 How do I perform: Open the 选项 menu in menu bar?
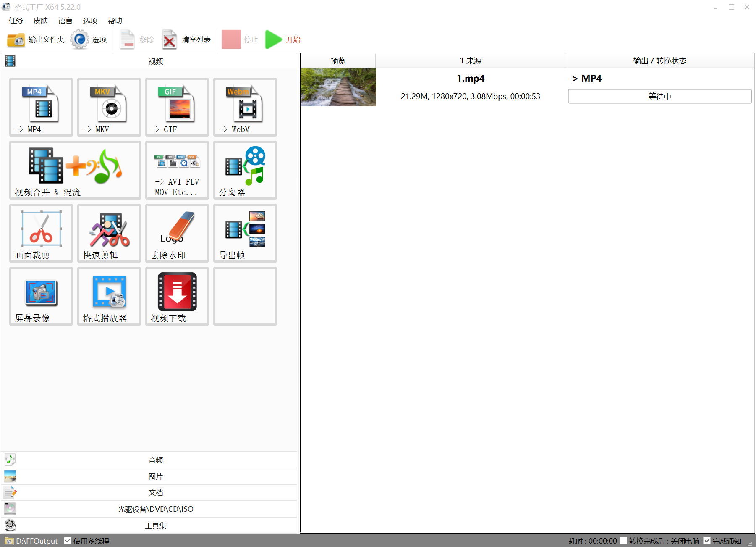90,21
